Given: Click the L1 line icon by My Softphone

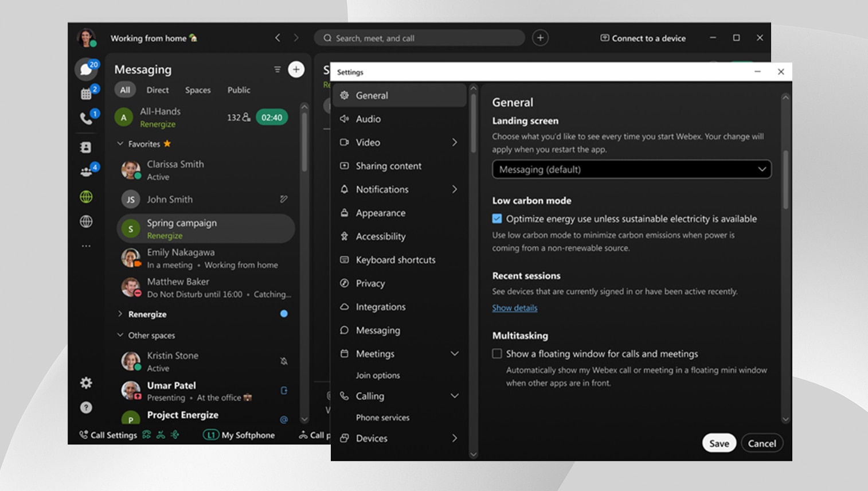Looking at the screenshot, I should 211,435.
